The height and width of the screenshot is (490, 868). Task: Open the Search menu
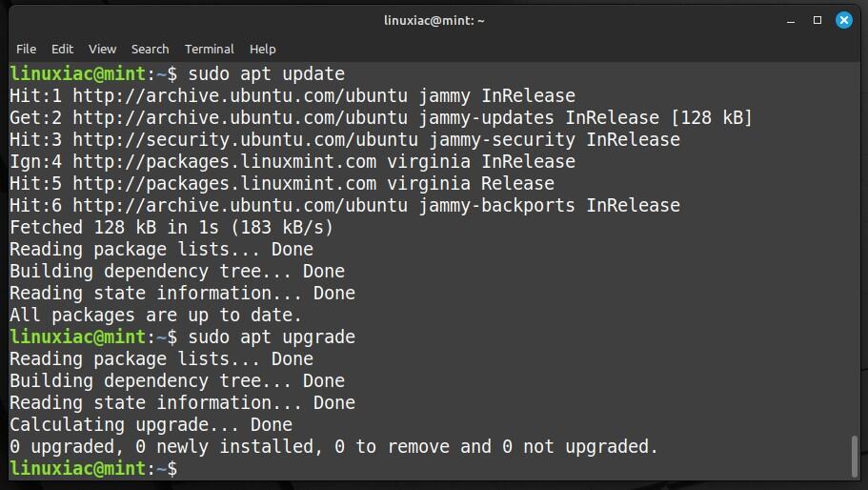tap(150, 50)
